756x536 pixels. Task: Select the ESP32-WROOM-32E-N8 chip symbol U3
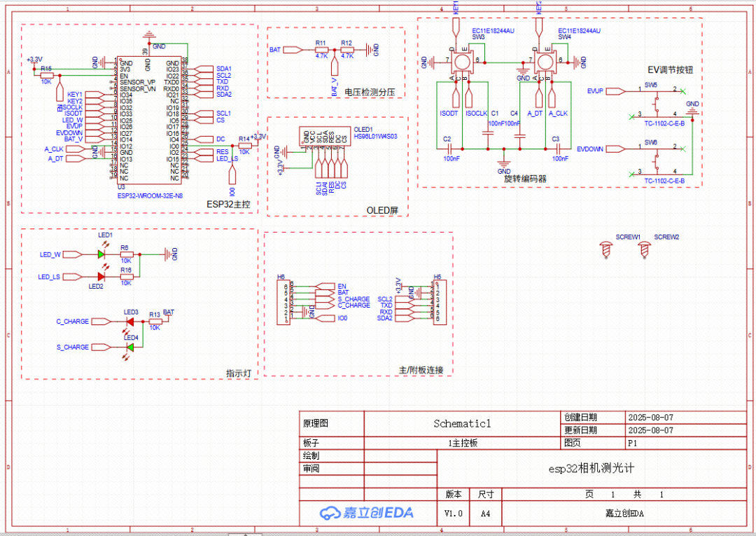[148, 119]
